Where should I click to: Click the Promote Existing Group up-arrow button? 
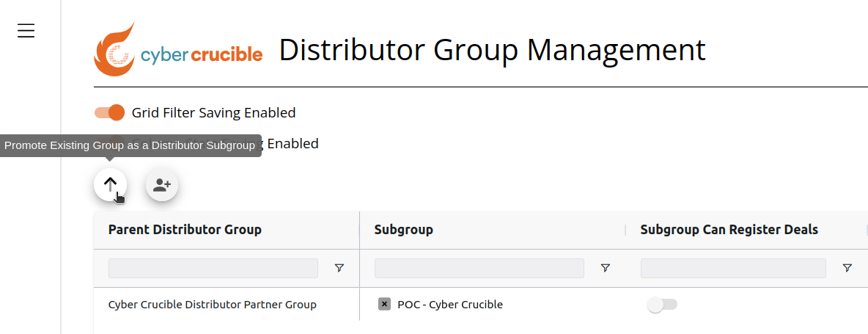coord(110,184)
